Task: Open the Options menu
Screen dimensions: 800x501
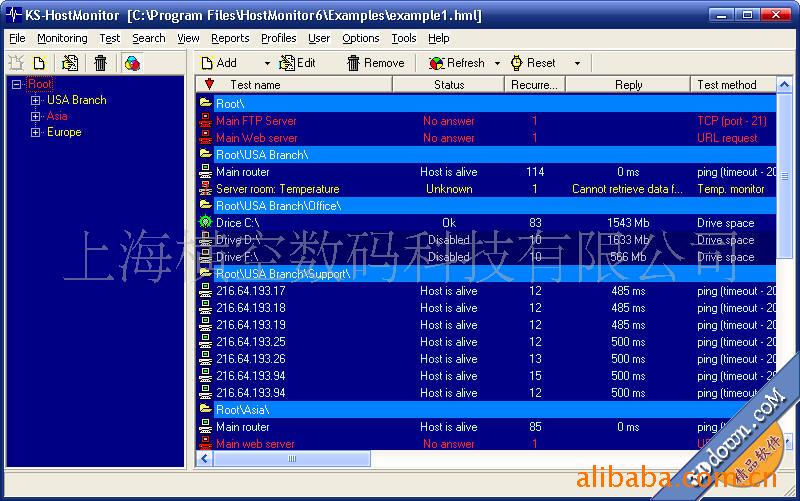Action: coord(361,38)
